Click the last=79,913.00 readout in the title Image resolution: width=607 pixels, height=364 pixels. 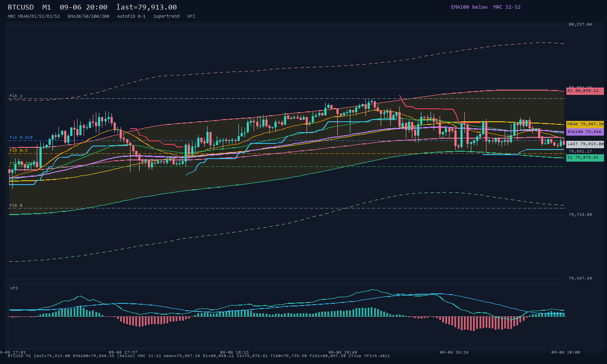(x=147, y=7)
